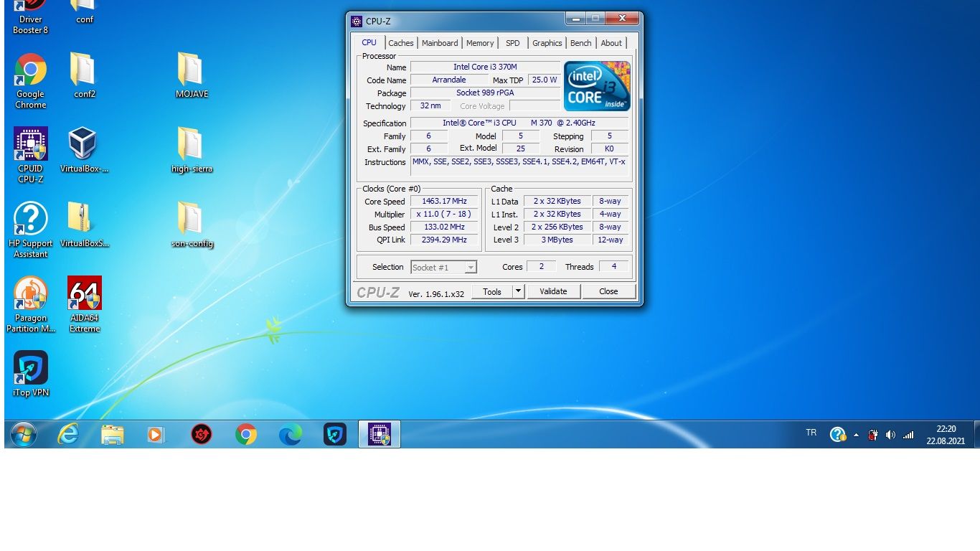Click the TR input language indicator

[811, 433]
